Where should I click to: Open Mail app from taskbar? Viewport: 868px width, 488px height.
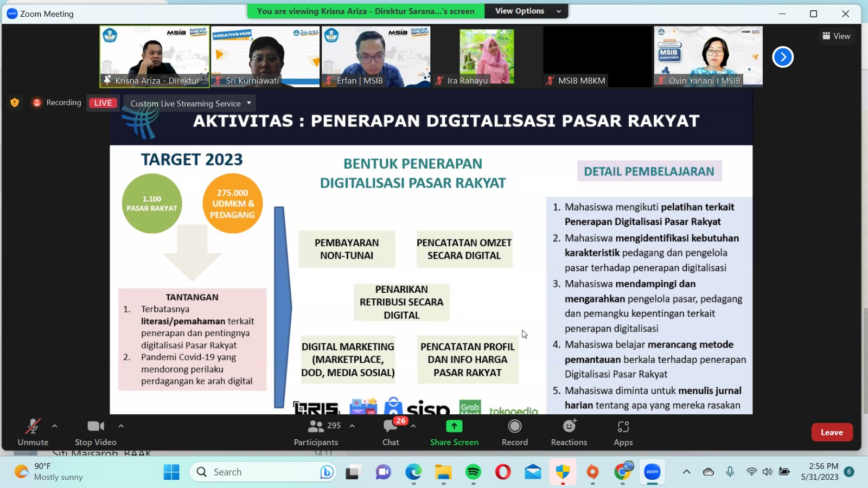point(533,472)
